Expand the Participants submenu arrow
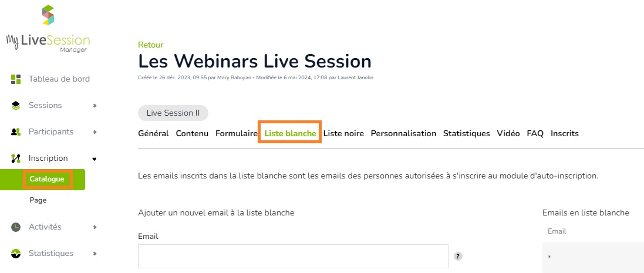644x273 pixels. (x=95, y=132)
